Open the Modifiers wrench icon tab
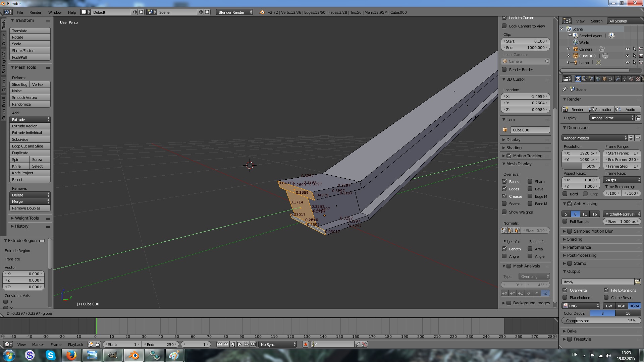 [x=618, y=79]
